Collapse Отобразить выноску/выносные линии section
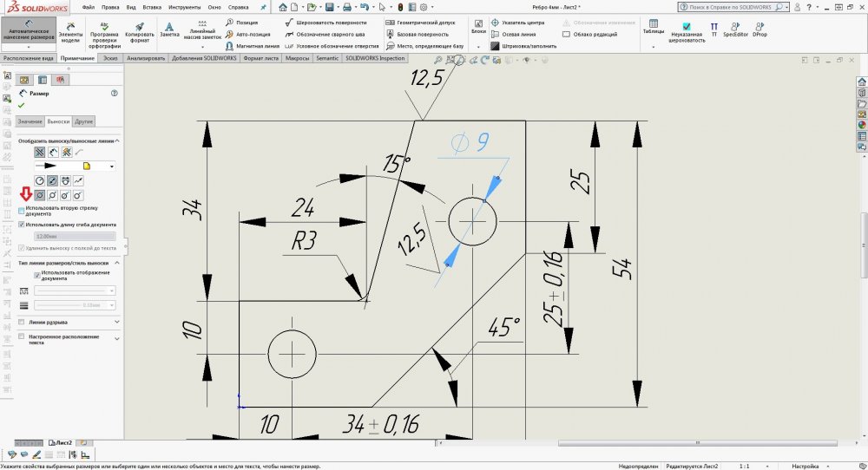Viewport: 868px width, 470px height. (x=117, y=141)
